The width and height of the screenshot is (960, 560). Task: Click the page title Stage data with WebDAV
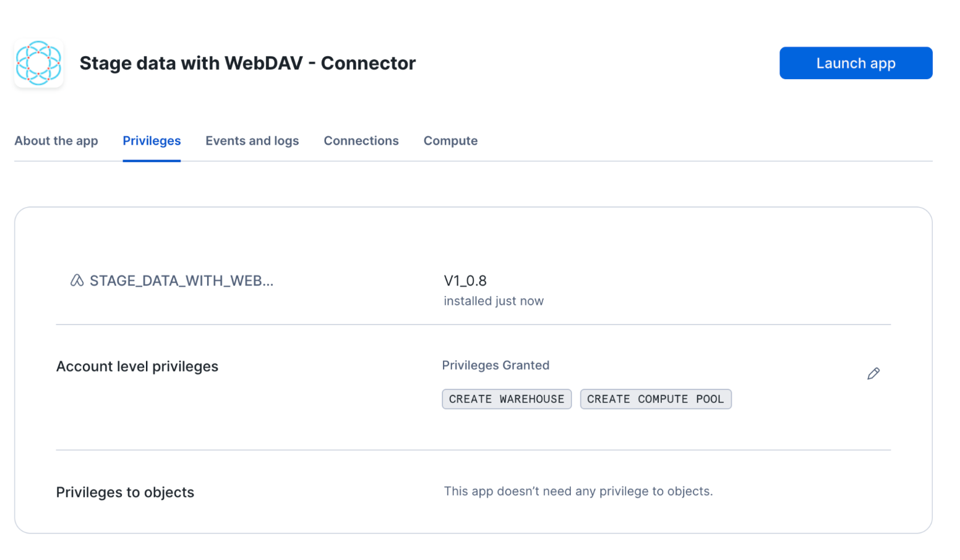point(247,63)
